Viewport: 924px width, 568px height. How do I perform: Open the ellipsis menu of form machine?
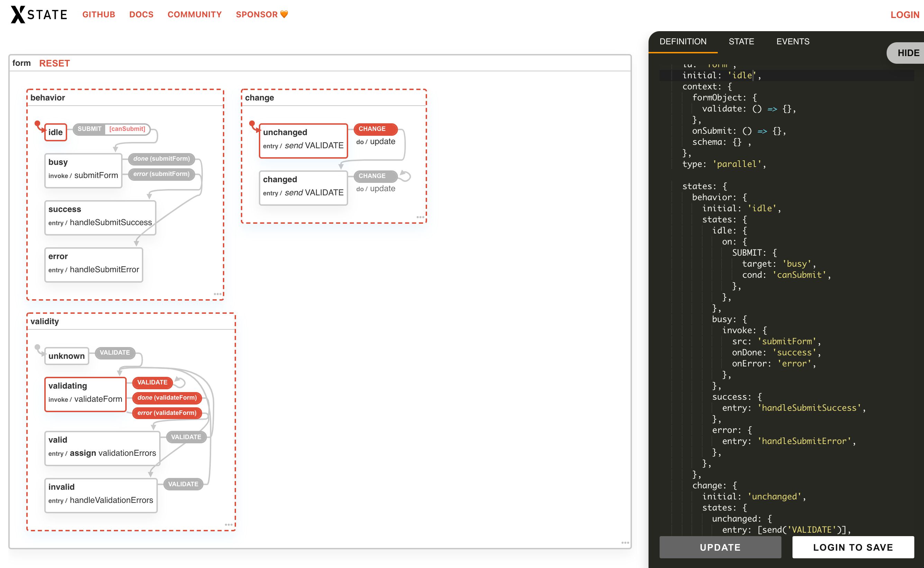tap(625, 542)
